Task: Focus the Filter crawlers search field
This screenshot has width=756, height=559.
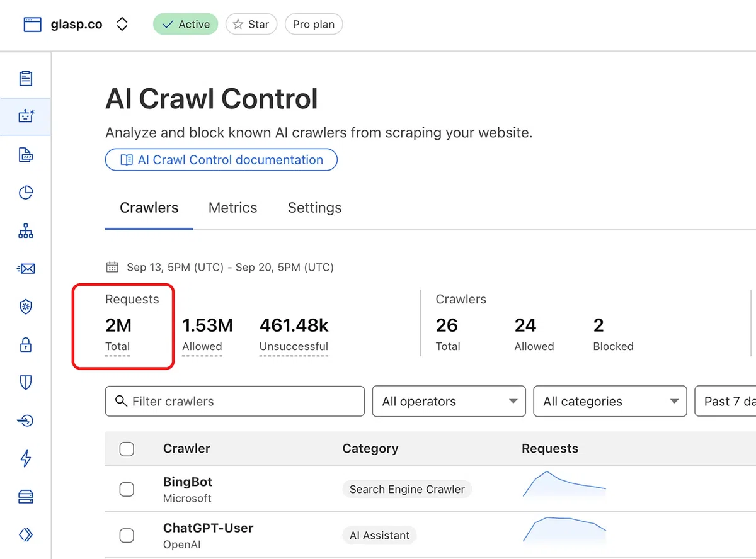Action: (235, 401)
